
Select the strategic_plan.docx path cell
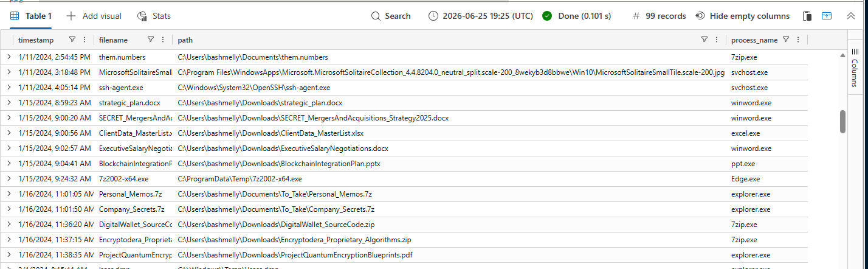[x=260, y=103]
